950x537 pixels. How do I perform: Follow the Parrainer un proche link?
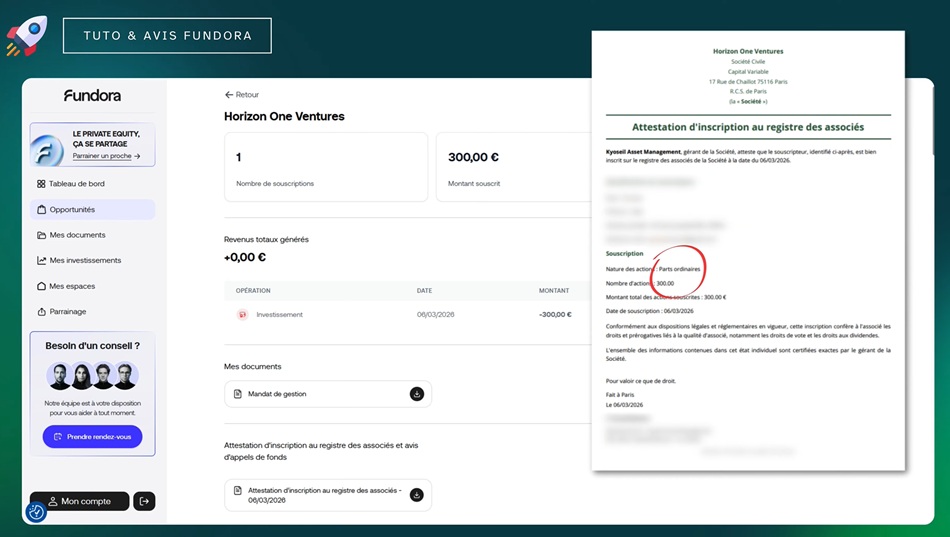pos(106,156)
